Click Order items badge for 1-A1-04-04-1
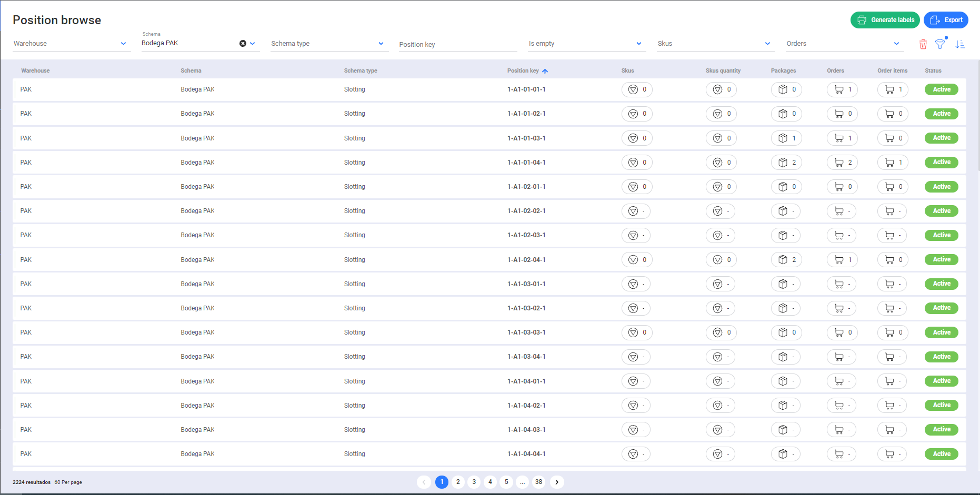The width and height of the screenshot is (980, 495). pyautogui.click(x=892, y=454)
